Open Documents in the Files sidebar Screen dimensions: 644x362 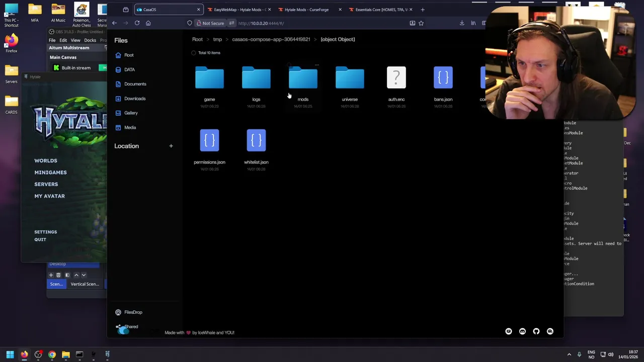click(x=131, y=84)
